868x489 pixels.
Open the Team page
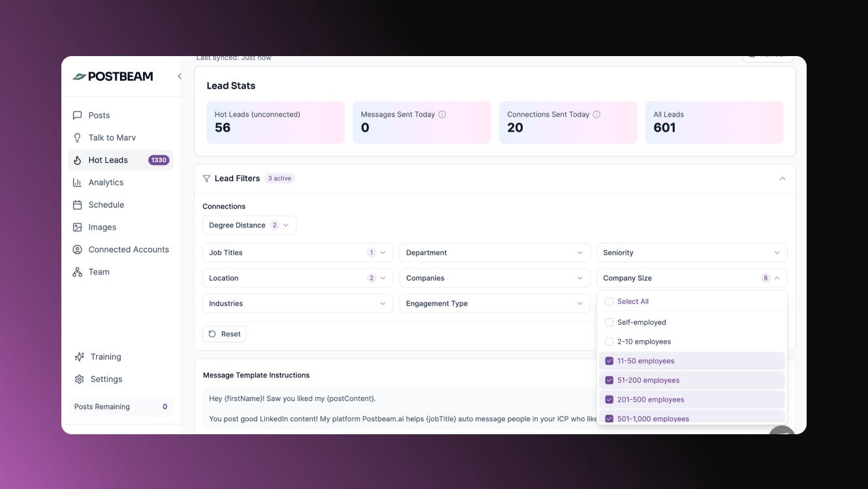[x=121, y=272]
